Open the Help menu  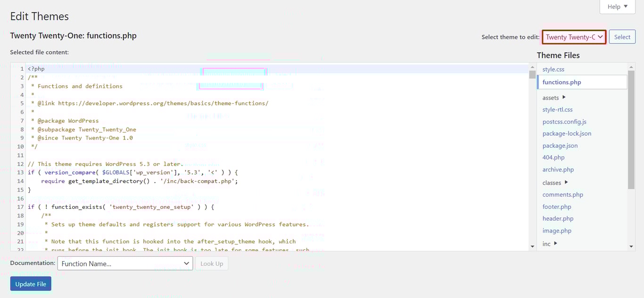pyautogui.click(x=617, y=7)
